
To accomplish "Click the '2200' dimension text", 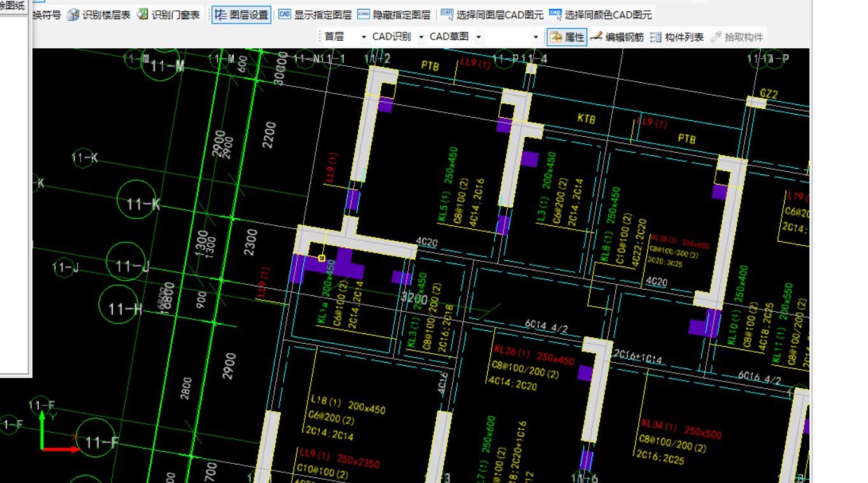I will (x=269, y=135).
